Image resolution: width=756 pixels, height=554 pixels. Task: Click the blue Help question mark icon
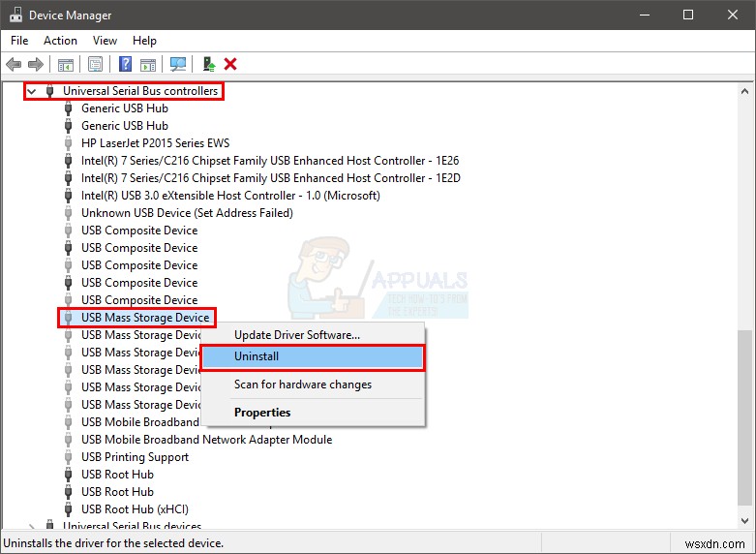(x=126, y=64)
